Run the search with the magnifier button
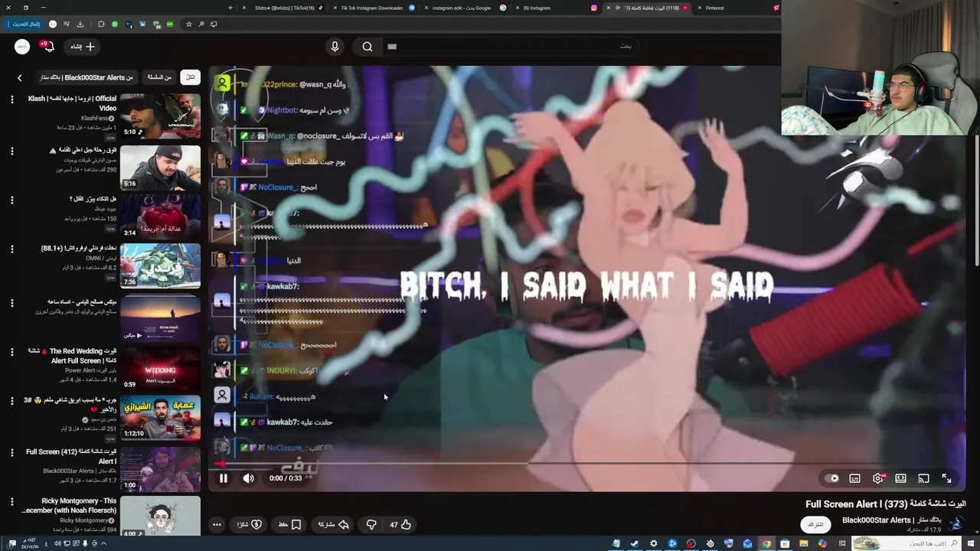Image resolution: width=980 pixels, height=551 pixels. tap(367, 47)
